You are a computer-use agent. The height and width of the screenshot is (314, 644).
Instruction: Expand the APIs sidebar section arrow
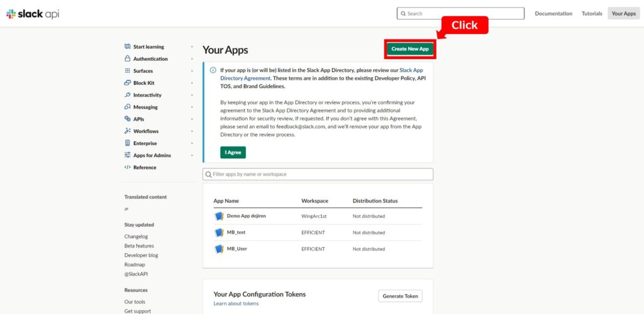[x=192, y=119]
